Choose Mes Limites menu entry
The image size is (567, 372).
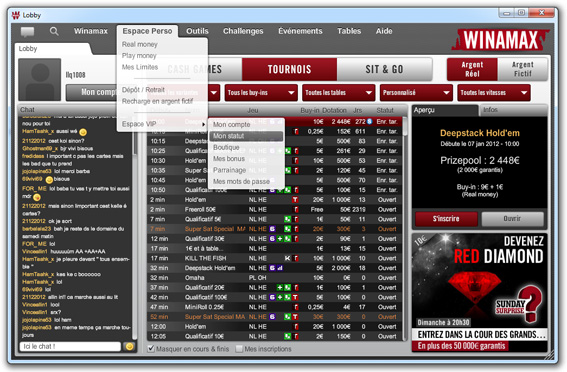click(140, 67)
